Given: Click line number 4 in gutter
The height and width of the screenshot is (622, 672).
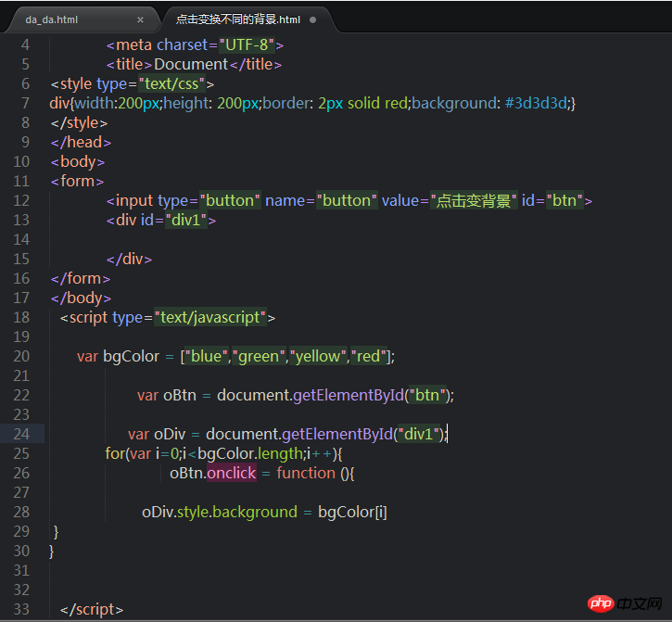Looking at the screenshot, I should pos(25,45).
